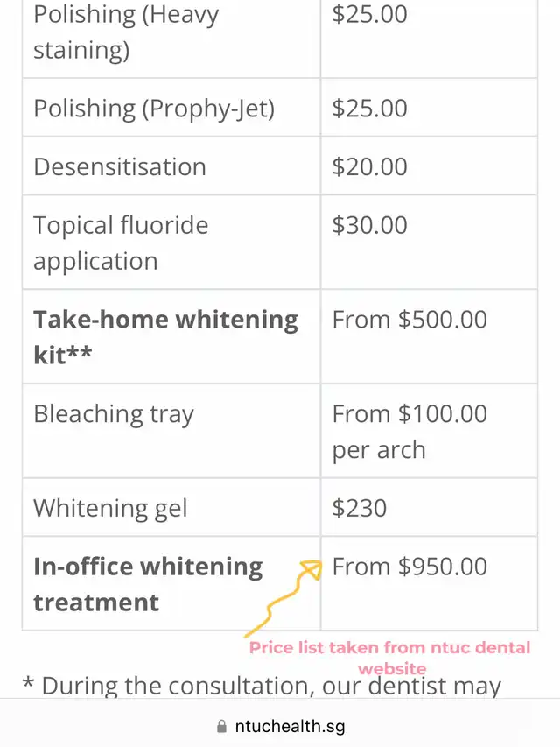Select the bold 'In-office whitening treatment' heading

coord(148,584)
